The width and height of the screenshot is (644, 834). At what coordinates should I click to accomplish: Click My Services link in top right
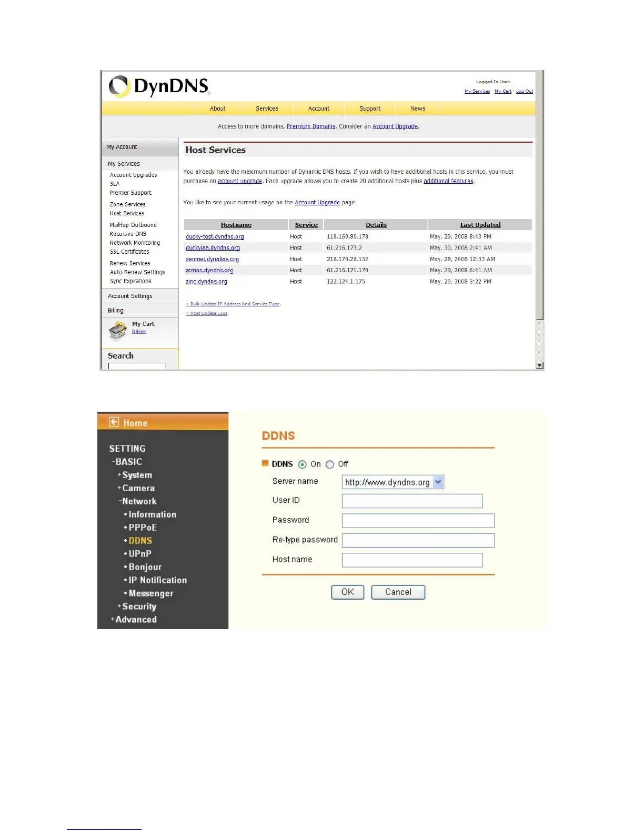click(x=477, y=92)
